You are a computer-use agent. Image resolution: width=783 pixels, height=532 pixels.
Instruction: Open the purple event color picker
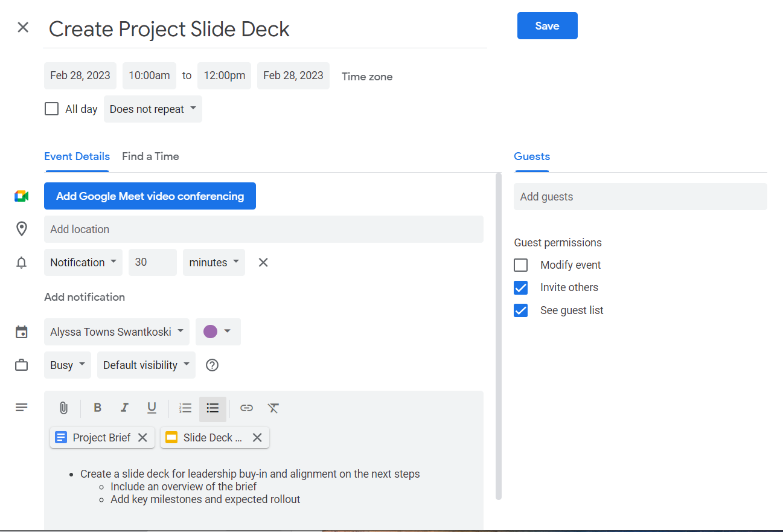[218, 332]
